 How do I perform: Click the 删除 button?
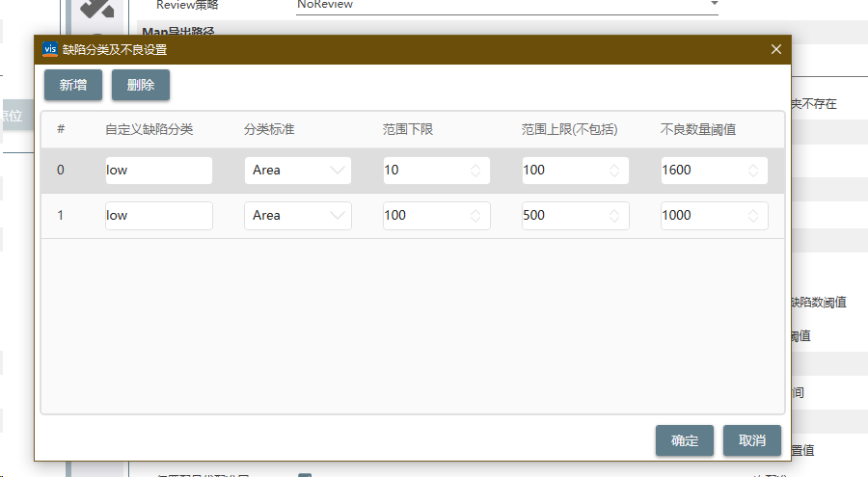click(x=141, y=85)
